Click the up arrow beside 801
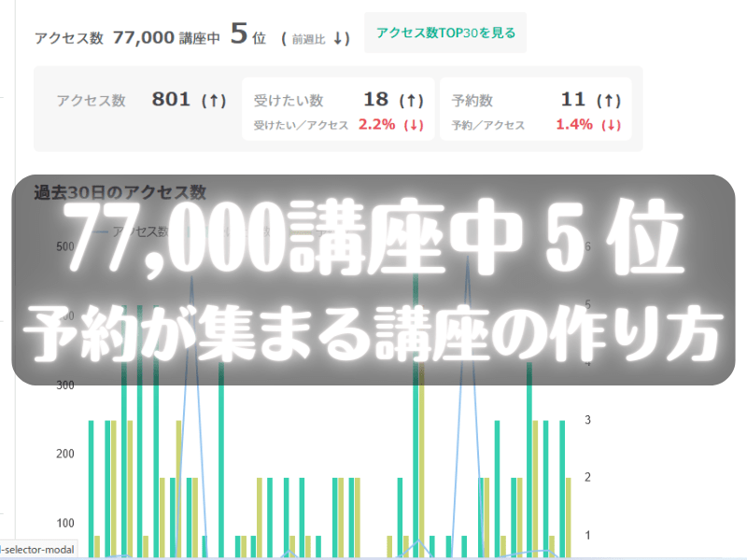Image resolution: width=747 pixels, height=560 pixels. (214, 101)
